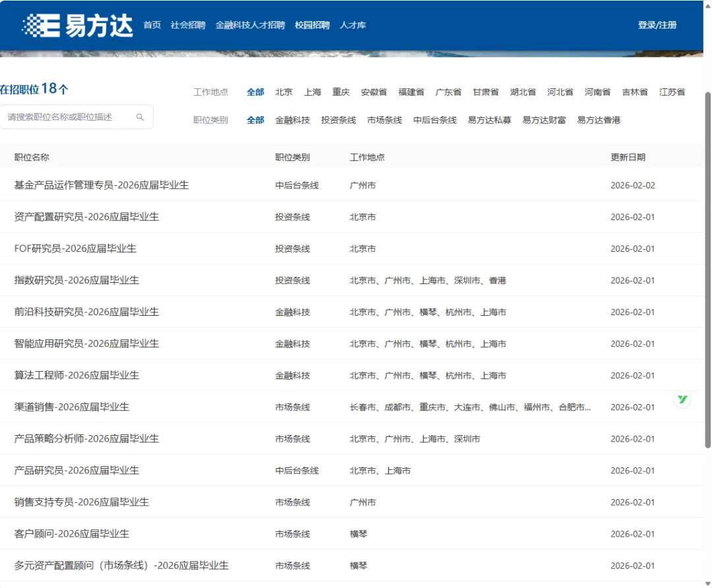
Task: Open 产品研究员-2026应届毕业生 job
Action: 76,471
